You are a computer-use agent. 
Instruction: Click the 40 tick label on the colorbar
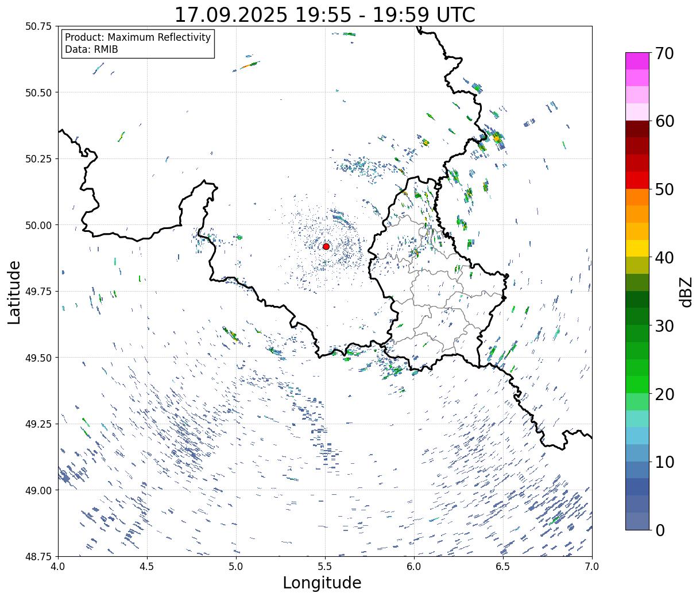[664, 258]
